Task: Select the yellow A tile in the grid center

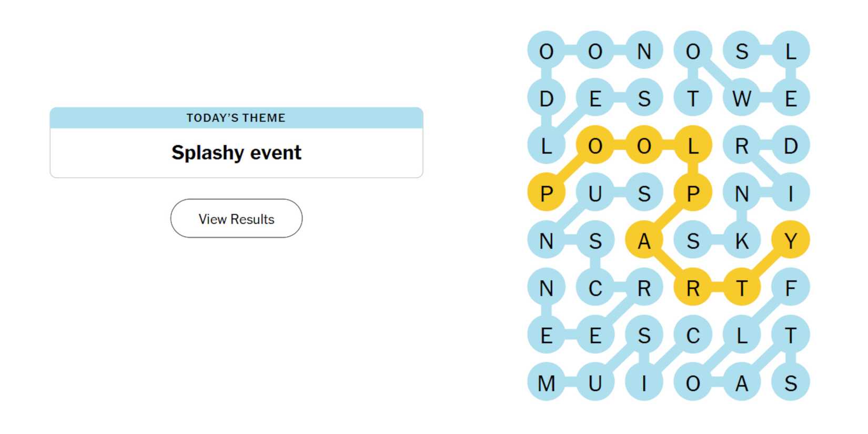Action: tap(643, 240)
